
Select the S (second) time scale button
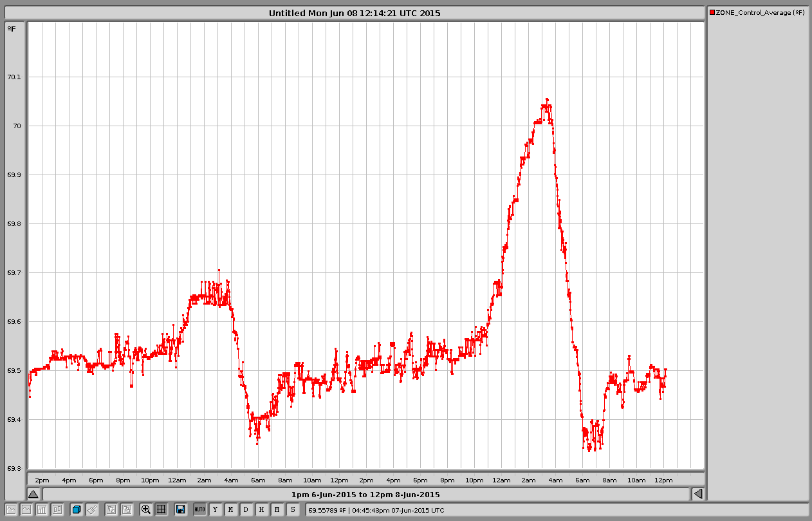[292, 509]
